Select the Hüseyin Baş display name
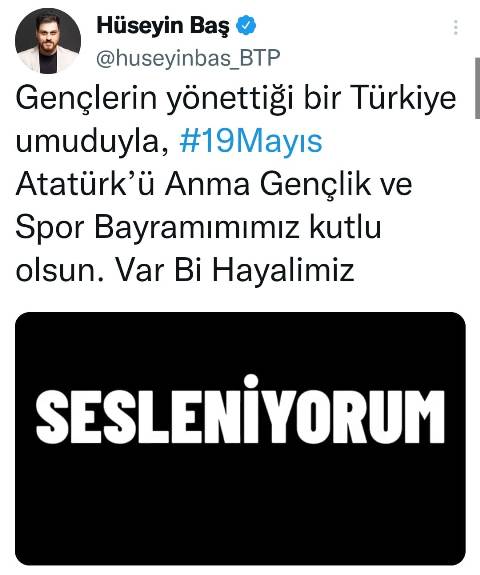Image resolution: width=480 pixels, height=575 pixels. [x=163, y=26]
